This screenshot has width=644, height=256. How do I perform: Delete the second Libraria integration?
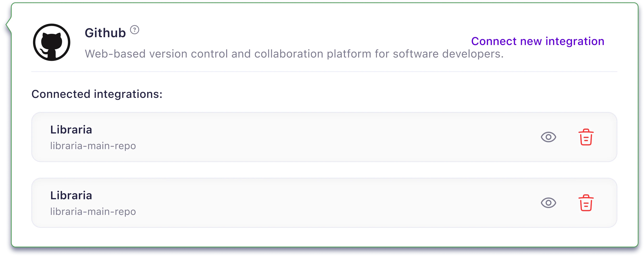[586, 203]
